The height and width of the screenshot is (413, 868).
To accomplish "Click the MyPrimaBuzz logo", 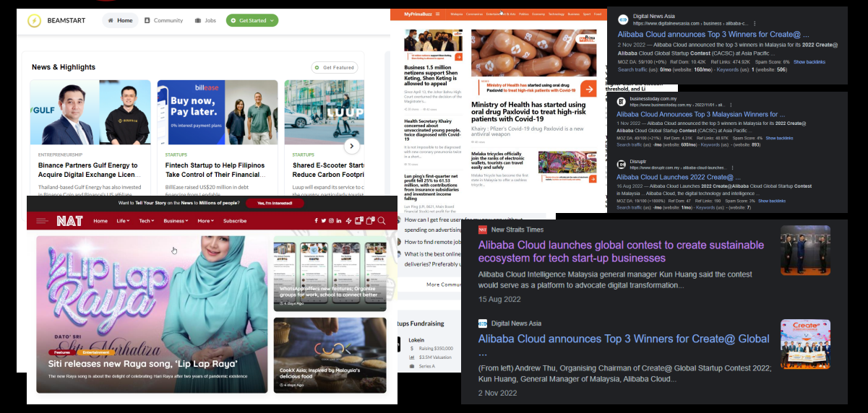I will 418,14.
